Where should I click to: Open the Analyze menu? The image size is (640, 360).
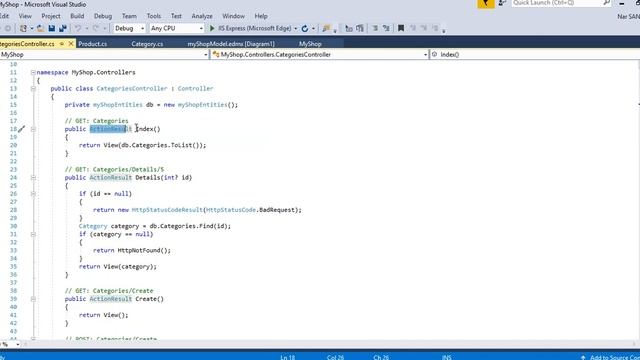[x=202, y=16]
